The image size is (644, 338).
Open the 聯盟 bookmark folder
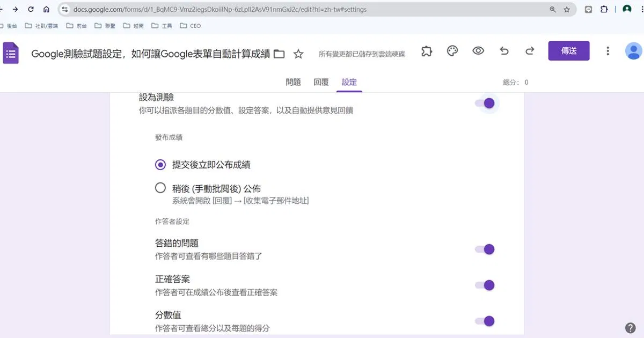click(x=105, y=25)
